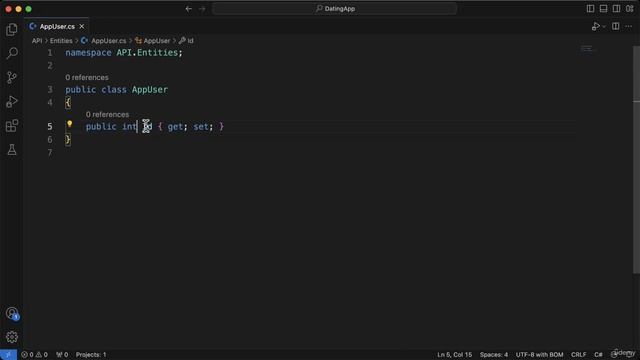Open the editor More Actions menu
Image resolution: width=640 pixels, height=360 pixels.
(629, 27)
